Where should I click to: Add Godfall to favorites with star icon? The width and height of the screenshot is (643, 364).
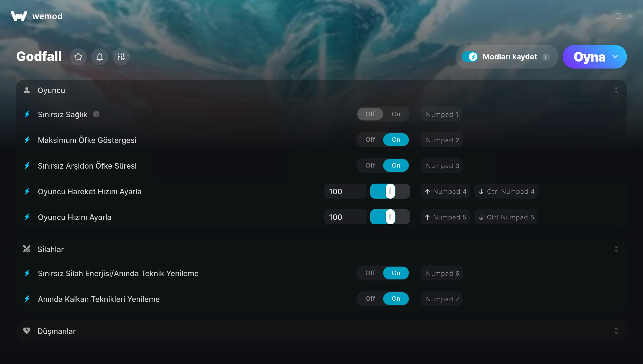pyautogui.click(x=78, y=57)
